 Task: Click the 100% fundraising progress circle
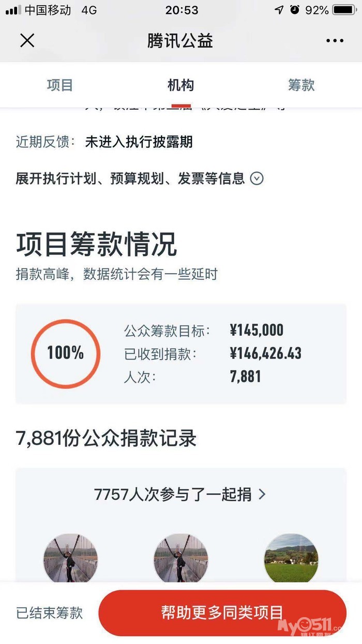[x=66, y=353]
